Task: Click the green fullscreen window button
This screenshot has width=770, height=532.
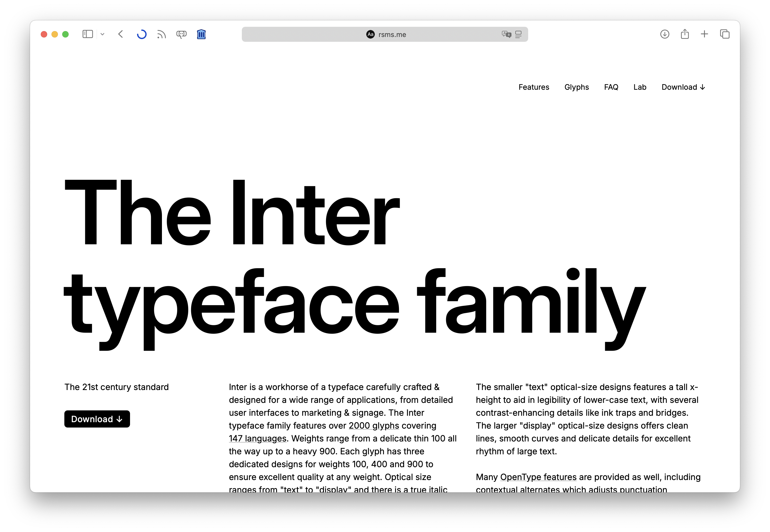Action: point(65,34)
